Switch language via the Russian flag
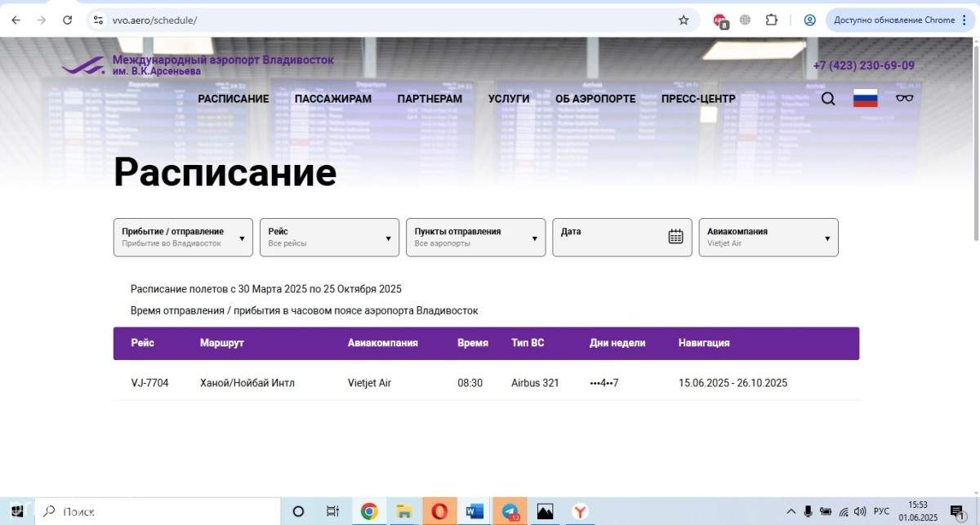This screenshot has height=525, width=980. [x=866, y=99]
